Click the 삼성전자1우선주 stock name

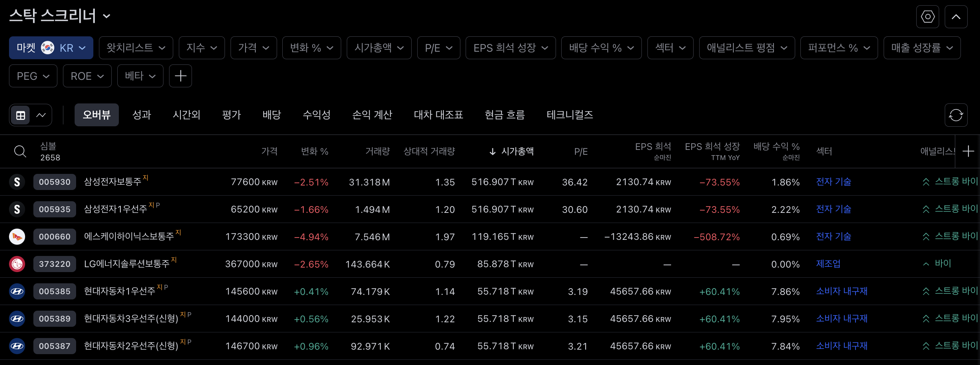point(115,209)
